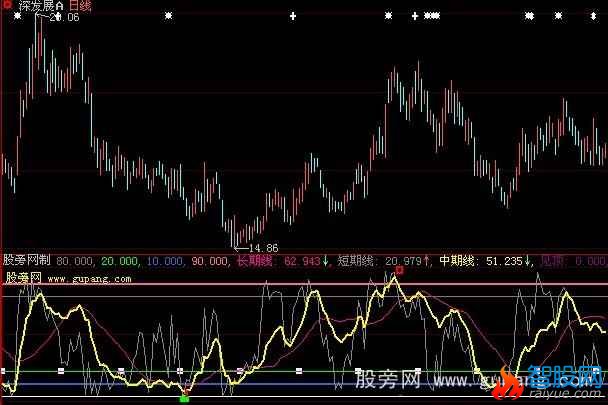Screen dimensions: 608x405
Task: Click the 短期线 20.979 readout
Action: [x=384, y=261]
